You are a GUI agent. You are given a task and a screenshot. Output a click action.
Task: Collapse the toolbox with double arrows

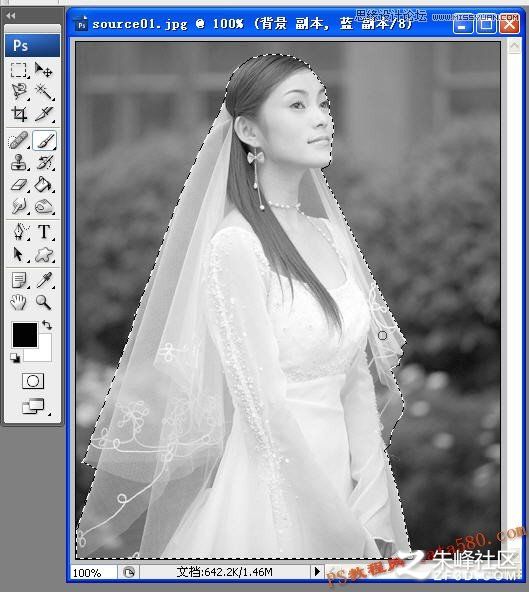click(x=11, y=16)
